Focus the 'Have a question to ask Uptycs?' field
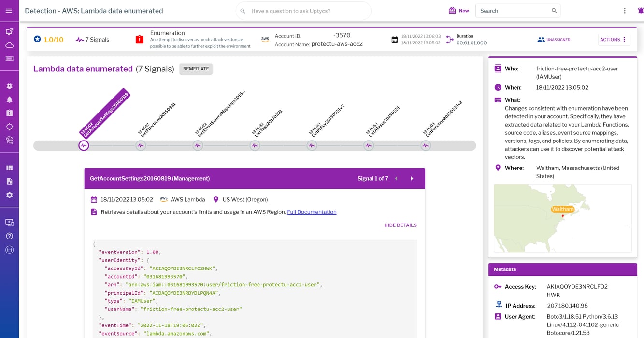This screenshot has height=338, width=644. coord(303,11)
